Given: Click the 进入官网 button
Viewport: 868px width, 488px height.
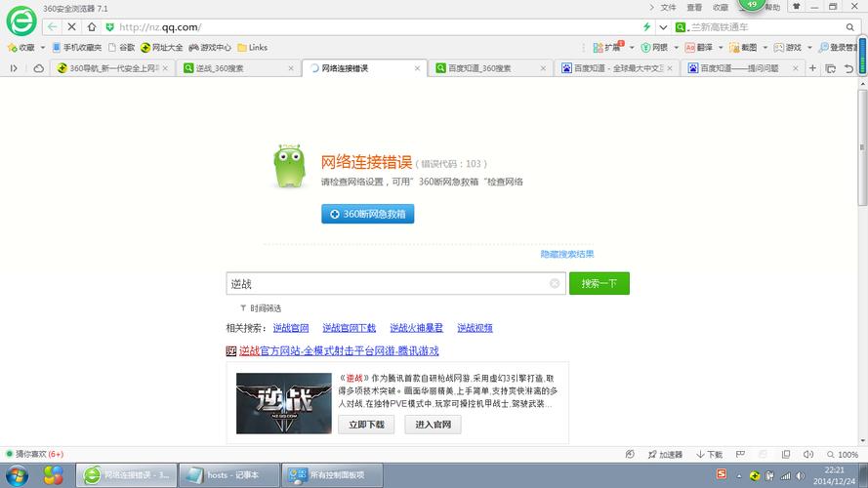Looking at the screenshot, I should [433, 425].
